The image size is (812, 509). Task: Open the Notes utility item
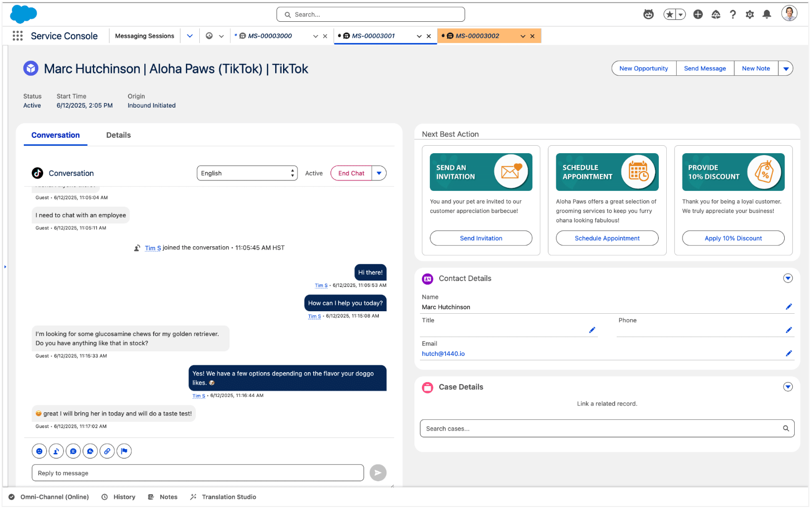[x=163, y=497]
